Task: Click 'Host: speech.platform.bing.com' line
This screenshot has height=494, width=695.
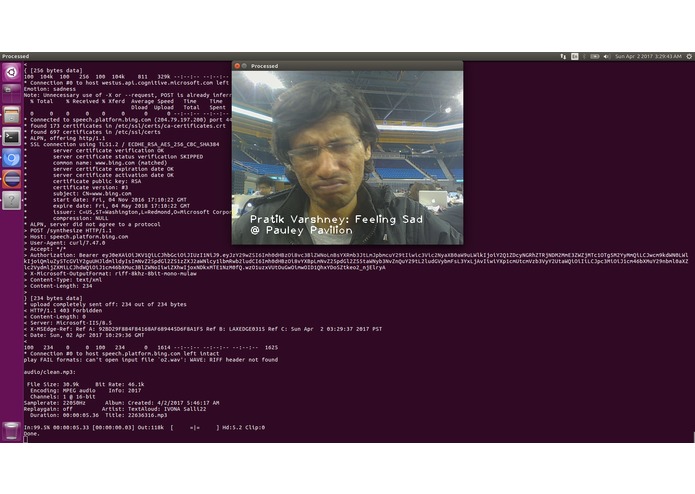Action: [x=76, y=237]
